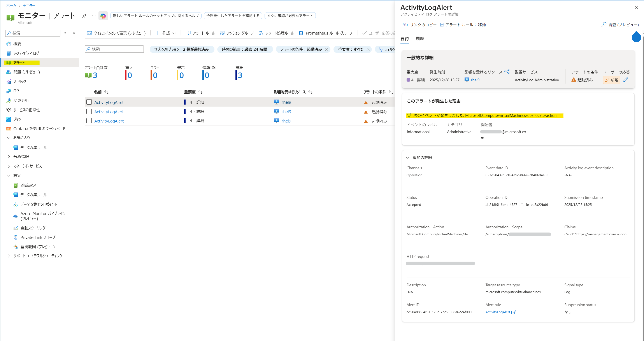The image size is (644, 341).
Task: Open Private Link スコープ in the sidebar
Action: [38, 237]
